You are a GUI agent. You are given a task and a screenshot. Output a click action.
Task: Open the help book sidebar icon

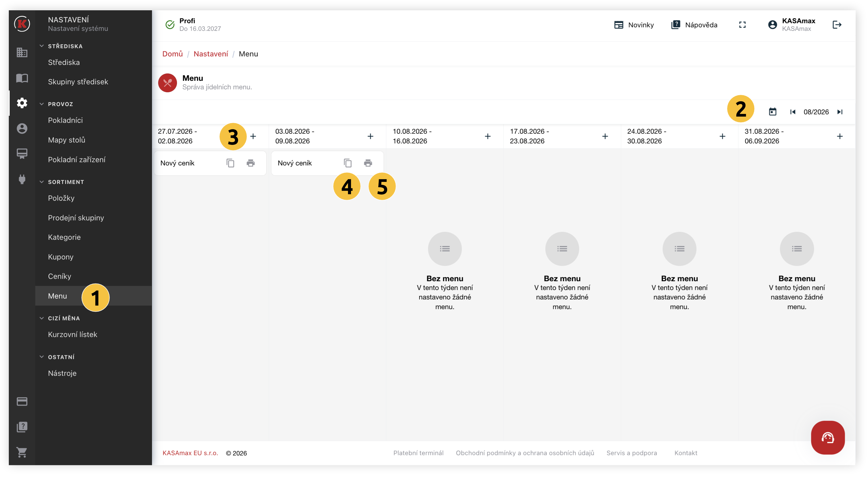pos(22,427)
